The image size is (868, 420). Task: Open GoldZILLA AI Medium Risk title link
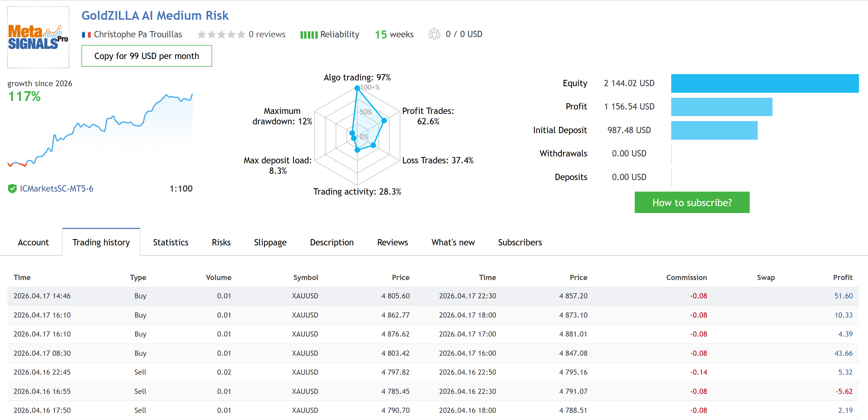tap(155, 15)
